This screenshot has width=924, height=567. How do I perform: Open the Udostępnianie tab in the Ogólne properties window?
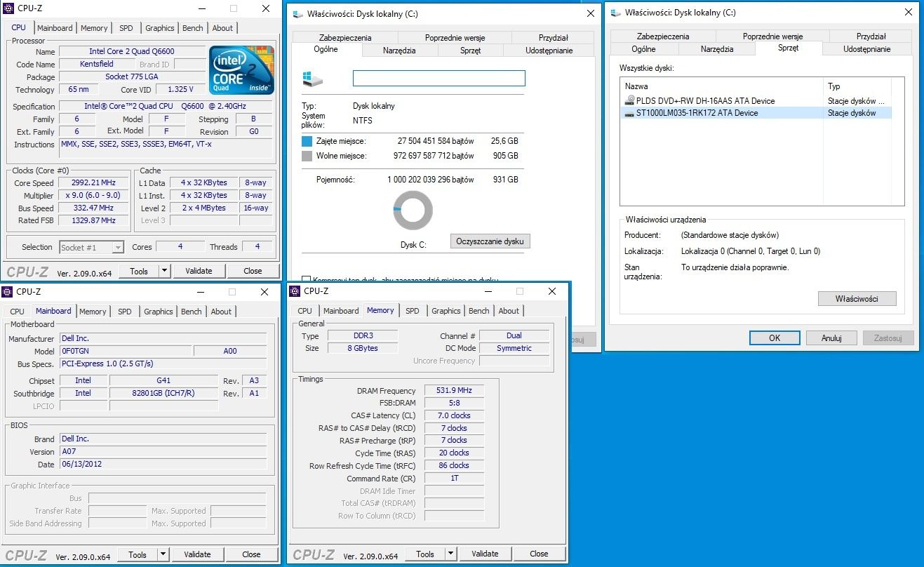(x=549, y=51)
